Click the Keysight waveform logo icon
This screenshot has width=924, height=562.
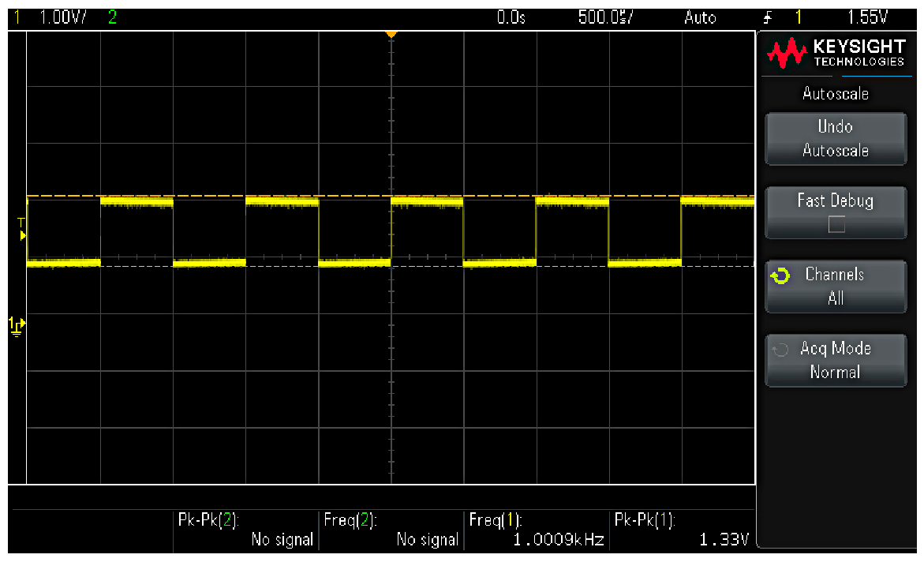[787, 52]
